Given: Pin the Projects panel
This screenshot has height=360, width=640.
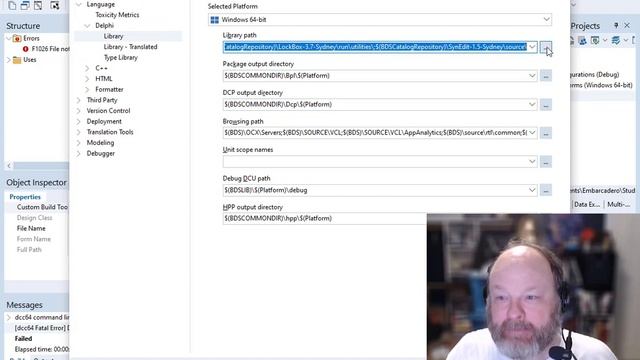Looking at the screenshot, I should click(616, 25).
